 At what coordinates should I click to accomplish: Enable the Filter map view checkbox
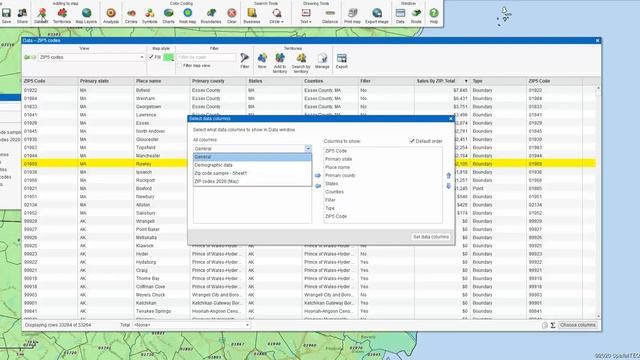tap(179, 65)
